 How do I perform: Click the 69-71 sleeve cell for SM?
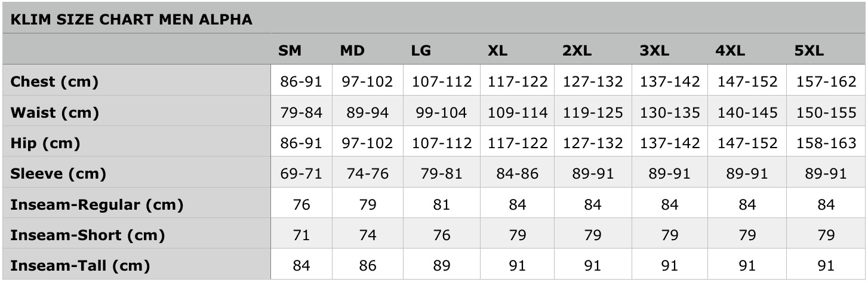[x=301, y=174]
